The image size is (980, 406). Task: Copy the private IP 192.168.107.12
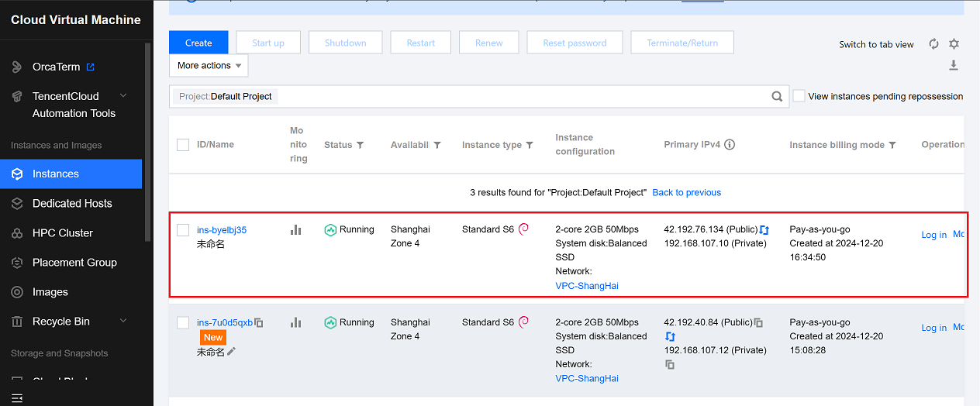(669, 365)
